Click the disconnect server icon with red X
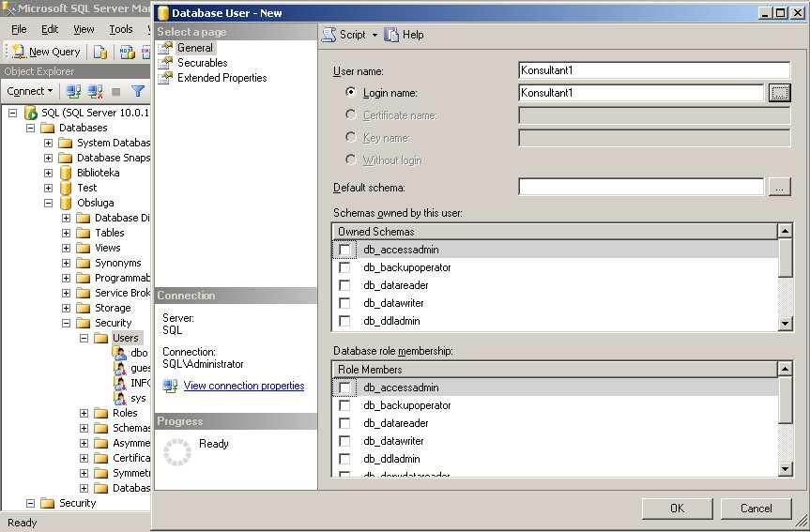The height and width of the screenshot is (532, 810). (x=95, y=91)
